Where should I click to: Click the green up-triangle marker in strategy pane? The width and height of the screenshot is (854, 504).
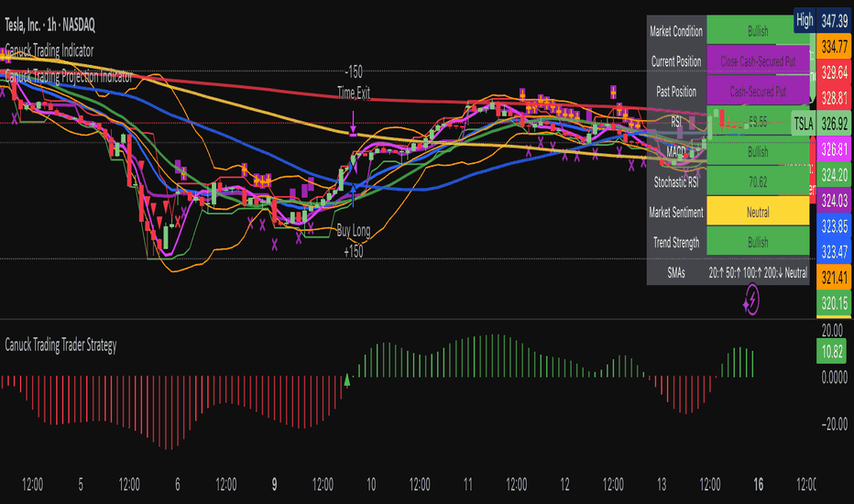click(x=347, y=379)
